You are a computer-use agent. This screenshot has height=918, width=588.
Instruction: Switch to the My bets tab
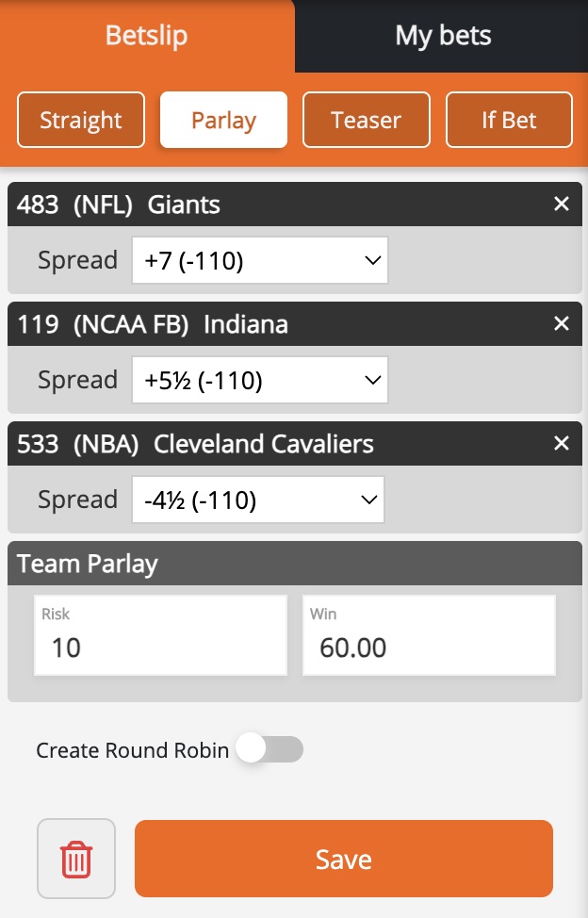coord(441,35)
